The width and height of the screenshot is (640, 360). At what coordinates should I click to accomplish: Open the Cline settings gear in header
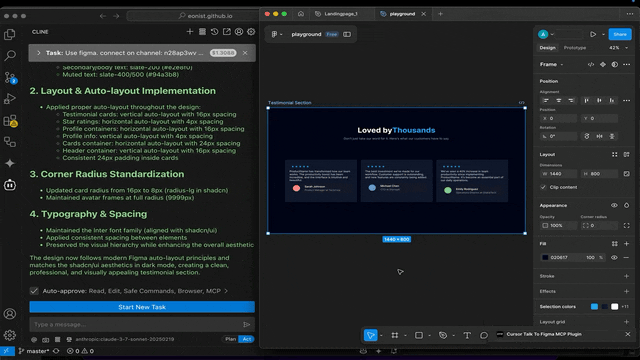tap(251, 31)
